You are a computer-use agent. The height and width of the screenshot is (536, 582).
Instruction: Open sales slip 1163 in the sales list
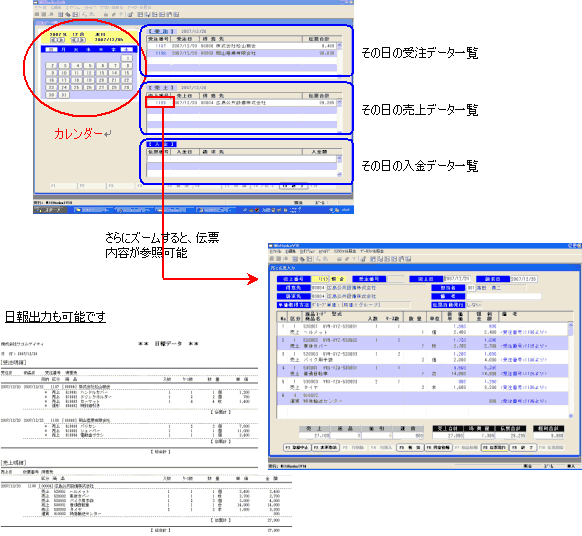(x=160, y=102)
